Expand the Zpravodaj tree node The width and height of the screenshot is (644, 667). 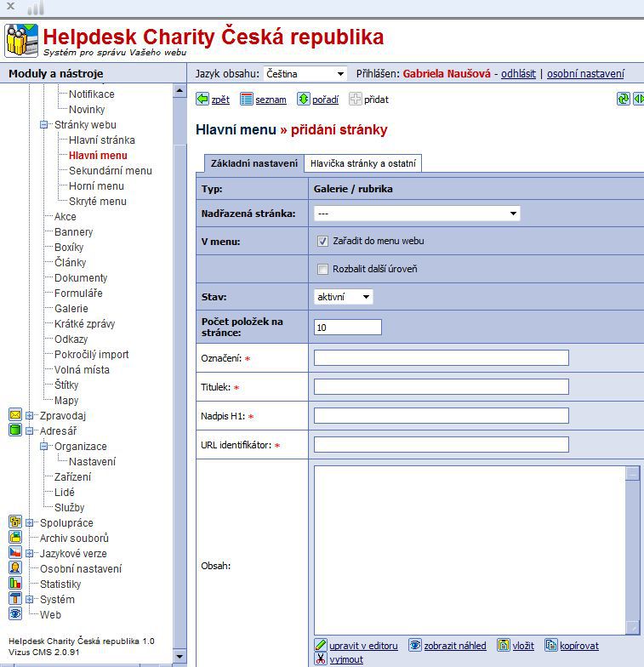pos(29,415)
